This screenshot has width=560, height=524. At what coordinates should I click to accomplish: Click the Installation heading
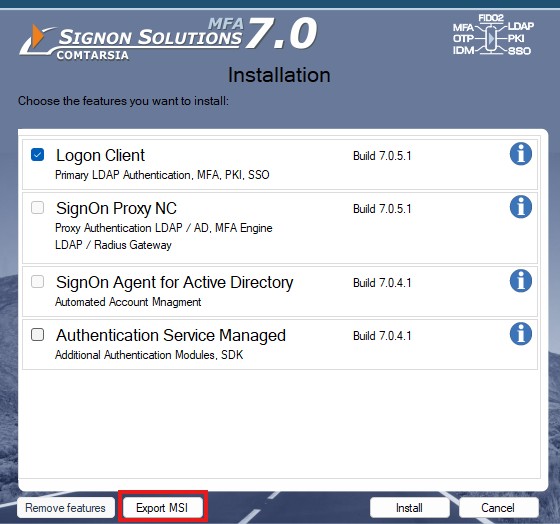pos(279,75)
